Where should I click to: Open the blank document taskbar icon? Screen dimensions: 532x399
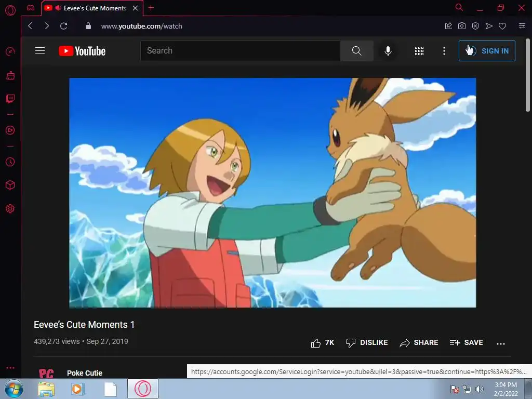point(110,389)
